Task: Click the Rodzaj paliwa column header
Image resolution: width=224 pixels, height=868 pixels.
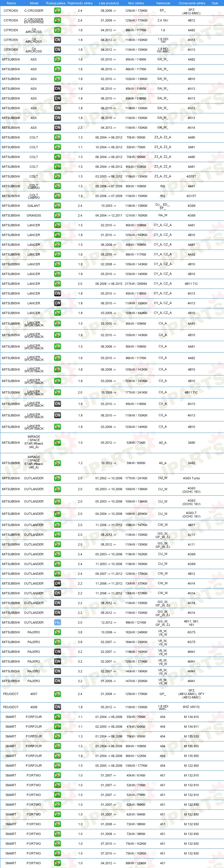Action: coord(56,3)
